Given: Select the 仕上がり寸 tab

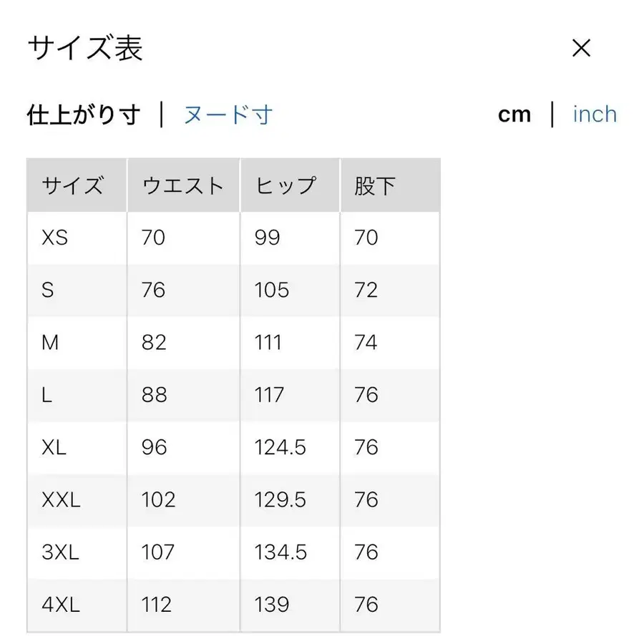Looking at the screenshot, I should (x=83, y=114).
